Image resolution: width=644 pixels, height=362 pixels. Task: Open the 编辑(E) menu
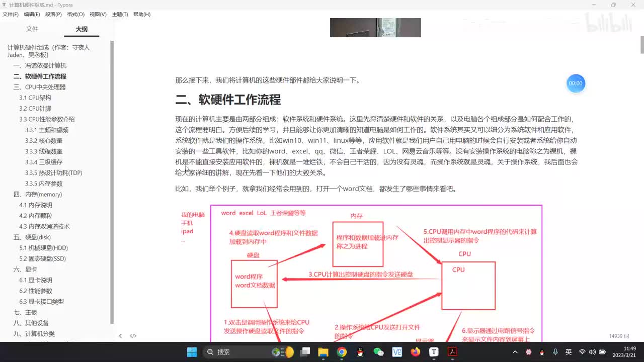point(32,15)
